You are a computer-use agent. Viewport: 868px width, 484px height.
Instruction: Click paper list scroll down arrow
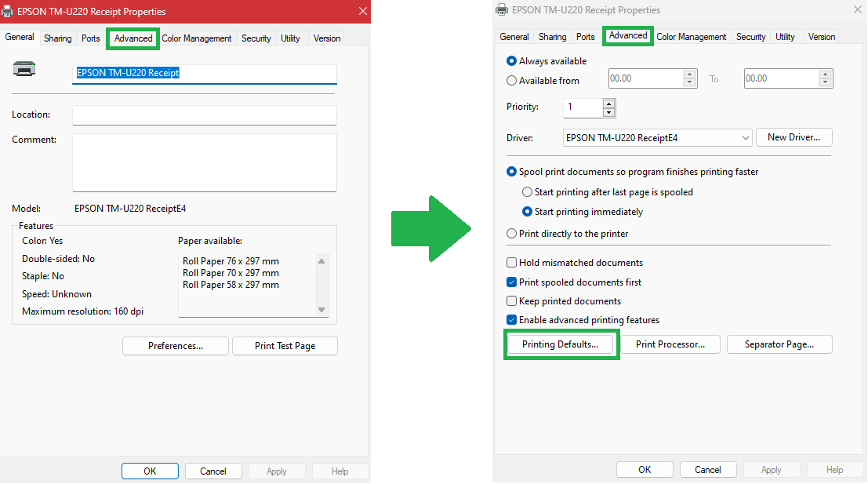click(x=321, y=310)
